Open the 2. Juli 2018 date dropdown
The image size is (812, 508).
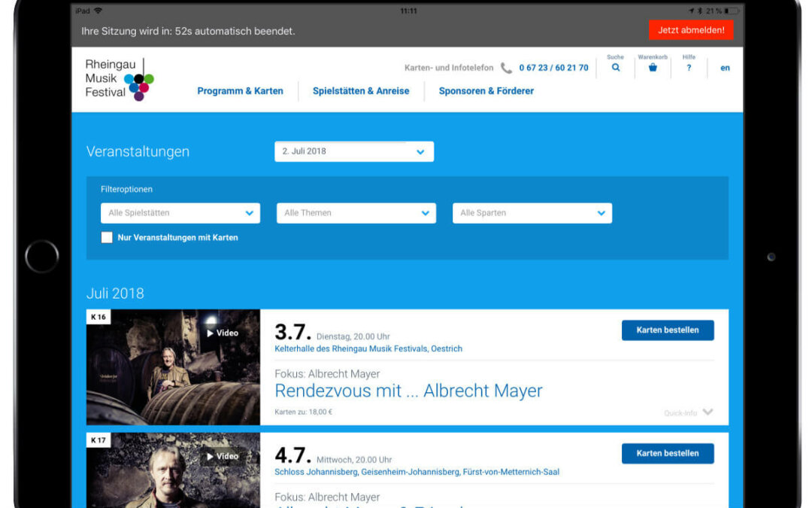pyautogui.click(x=354, y=151)
